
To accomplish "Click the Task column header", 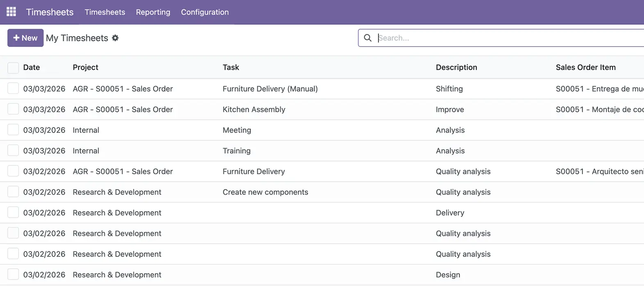I will click(x=231, y=68).
